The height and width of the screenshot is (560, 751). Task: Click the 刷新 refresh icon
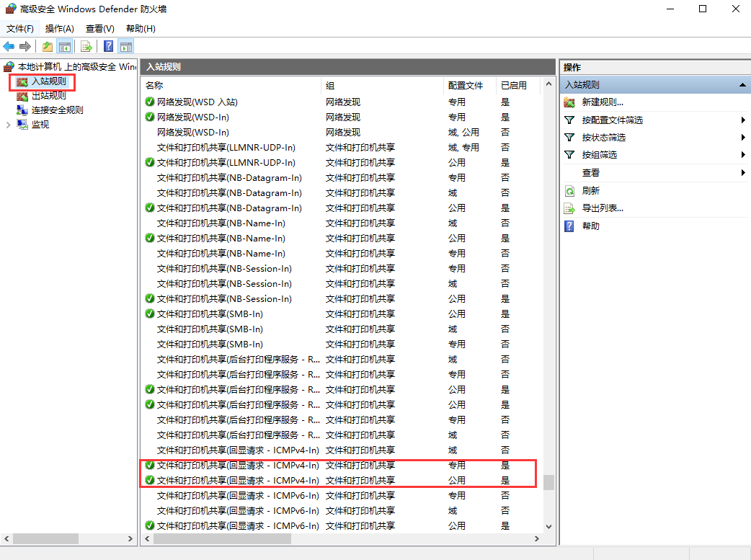click(569, 191)
